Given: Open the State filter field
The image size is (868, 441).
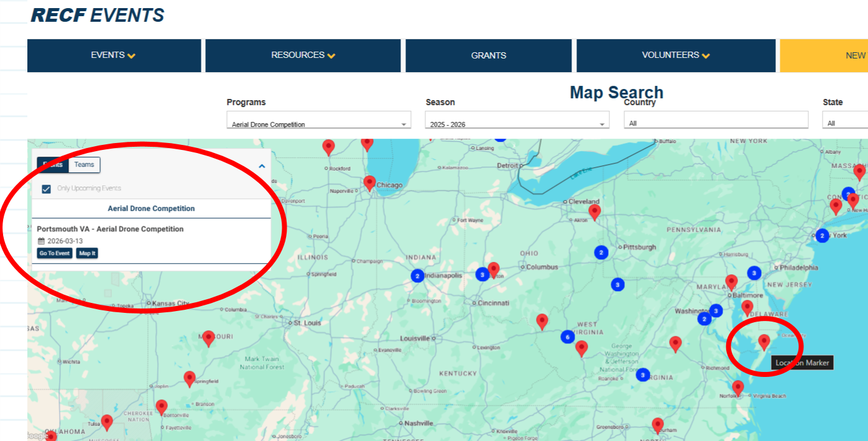Looking at the screenshot, I should [845, 120].
